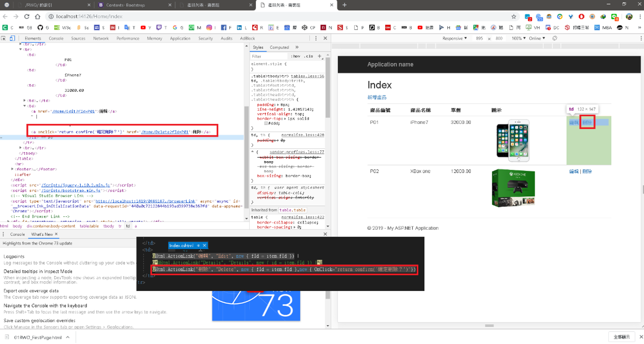Viewport: 644px width, 344px height.
Task: Open the 01RWD_FirstPage.html download options chevron
Action: point(68,337)
